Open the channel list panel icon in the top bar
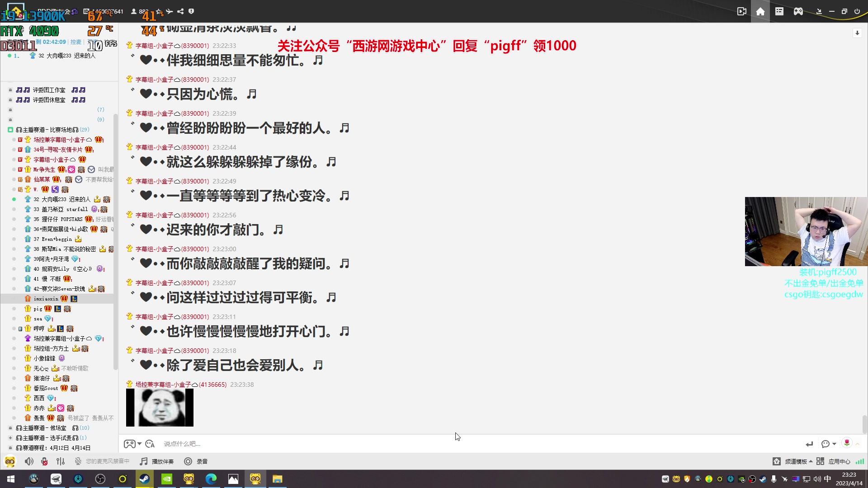Viewport: 868px width, 488px height. 779,11
